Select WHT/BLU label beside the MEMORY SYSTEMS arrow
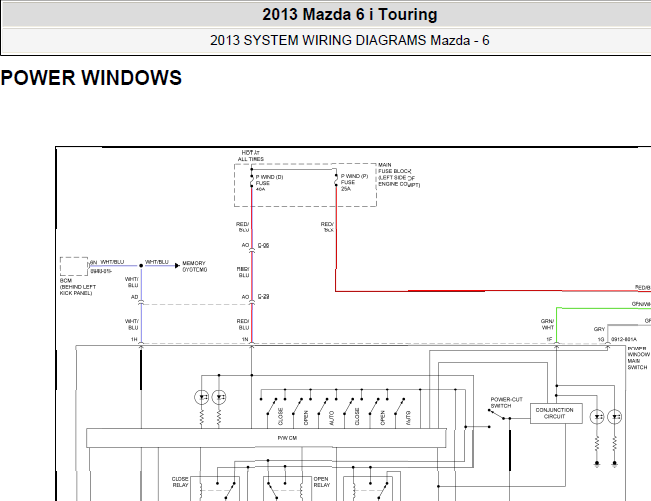Viewport: 651px width, 501px height. [x=157, y=262]
